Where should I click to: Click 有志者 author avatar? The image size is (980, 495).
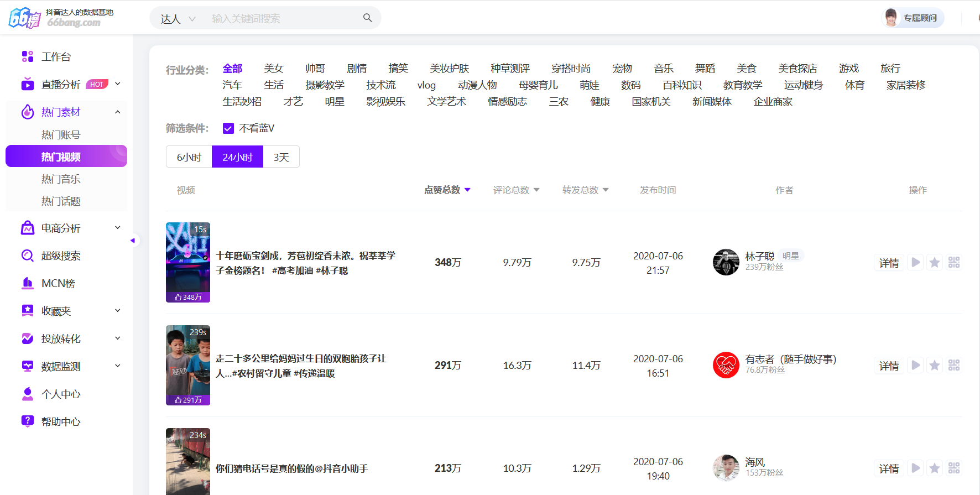tap(726, 365)
